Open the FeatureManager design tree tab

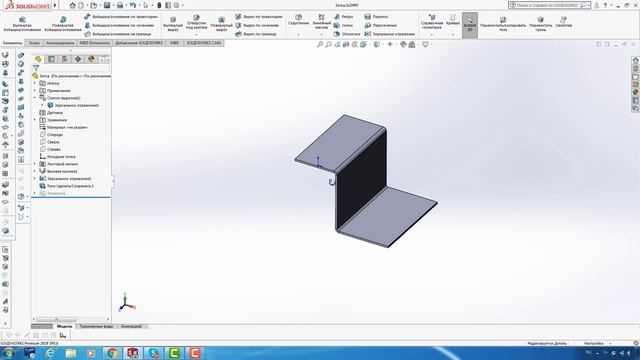tap(38, 59)
